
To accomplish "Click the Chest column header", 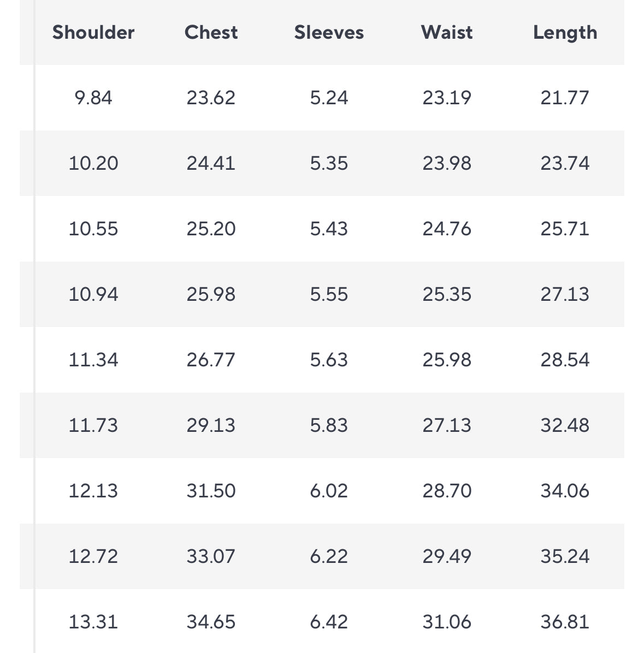I will (x=211, y=32).
